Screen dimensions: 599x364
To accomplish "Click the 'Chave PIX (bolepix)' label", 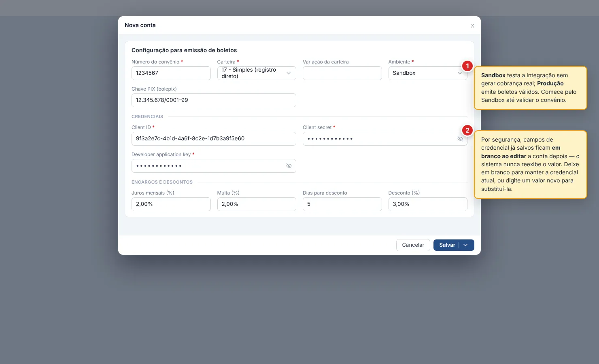I will (x=154, y=89).
